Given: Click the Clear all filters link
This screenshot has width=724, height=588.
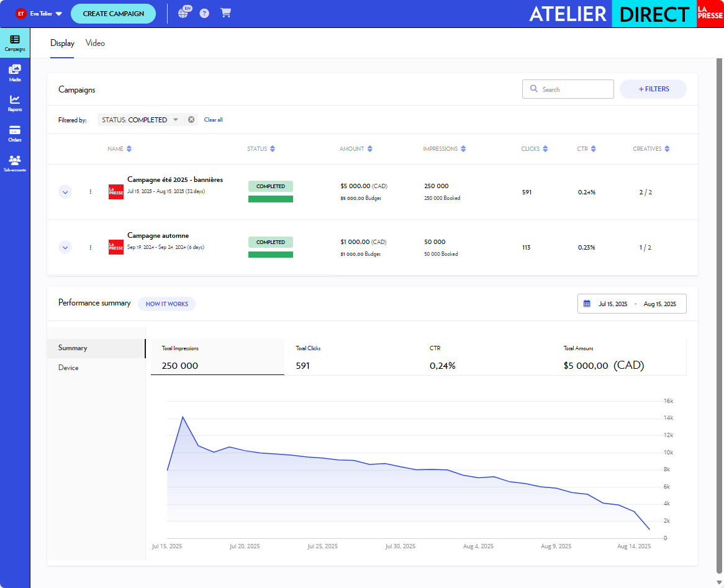Looking at the screenshot, I should click(x=213, y=120).
